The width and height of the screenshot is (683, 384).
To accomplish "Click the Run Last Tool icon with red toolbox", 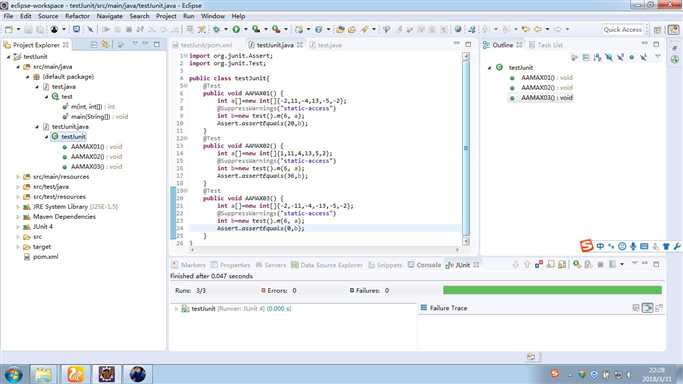I will [x=276, y=29].
